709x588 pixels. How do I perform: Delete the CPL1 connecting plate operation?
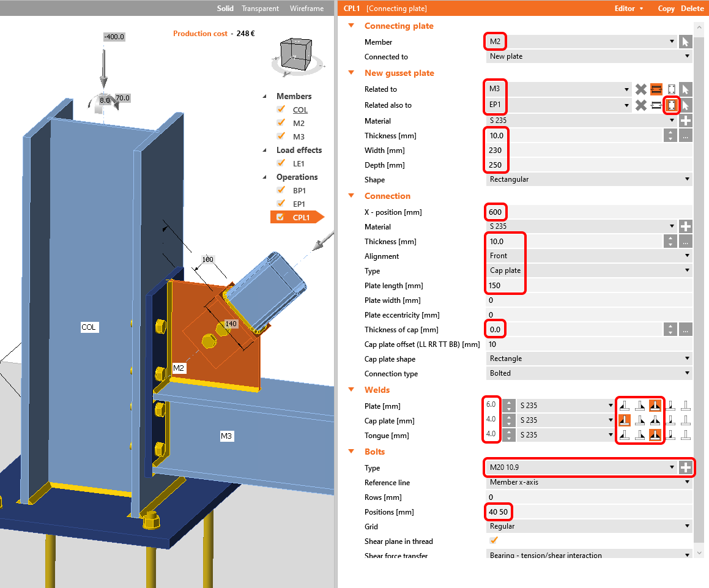tap(692, 9)
